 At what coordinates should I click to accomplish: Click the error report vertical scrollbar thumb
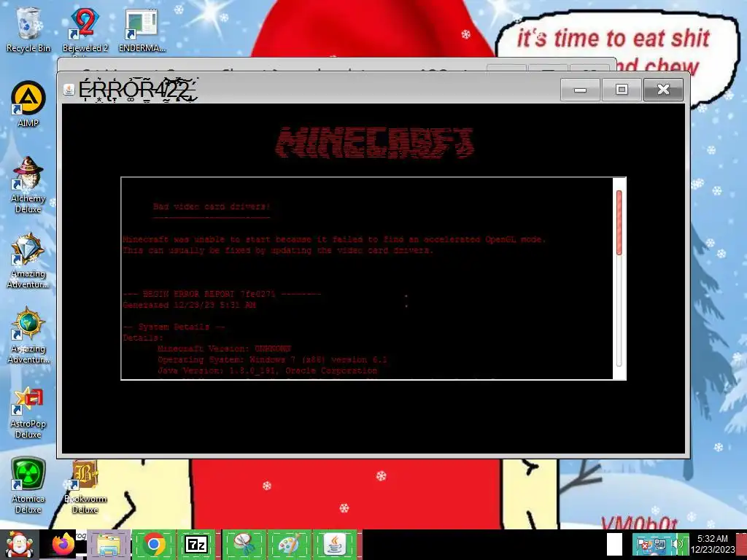[x=619, y=223]
